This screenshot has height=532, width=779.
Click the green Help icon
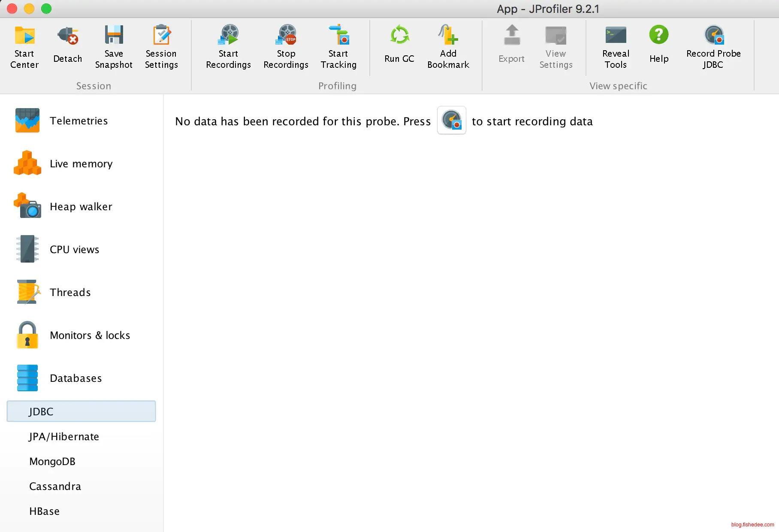pos(658,35)
